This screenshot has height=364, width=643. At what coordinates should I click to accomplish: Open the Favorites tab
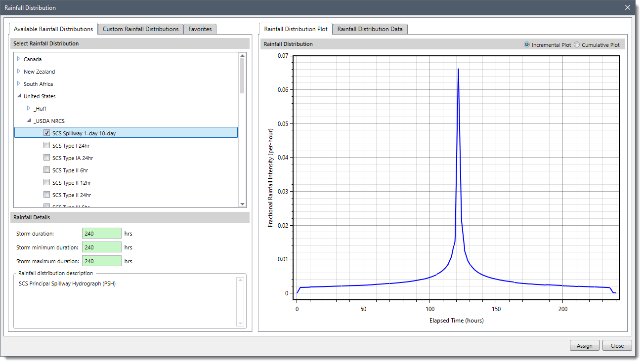(x=200, y=29)
